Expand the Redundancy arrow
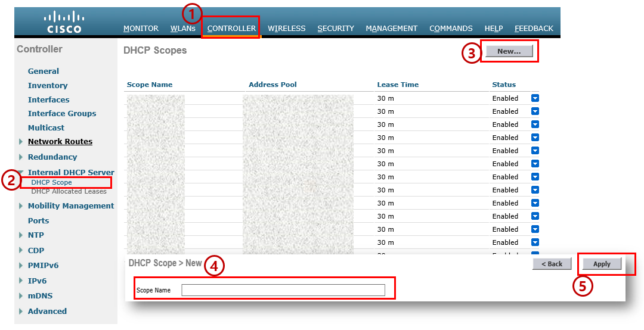This screenshot has width=644, height=330. (x=20, y=157)
